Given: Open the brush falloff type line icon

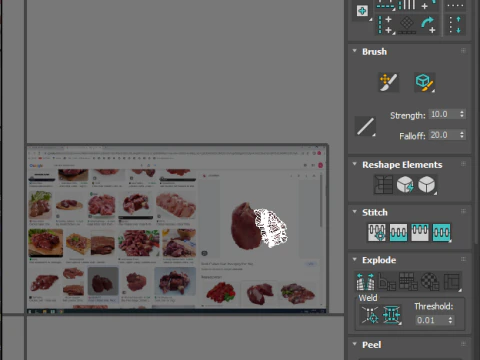Looking at the screenshot, I should click(365, 126).
